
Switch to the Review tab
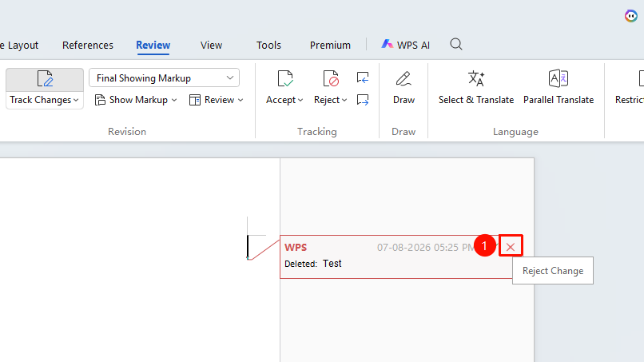(x=153, y=46)
